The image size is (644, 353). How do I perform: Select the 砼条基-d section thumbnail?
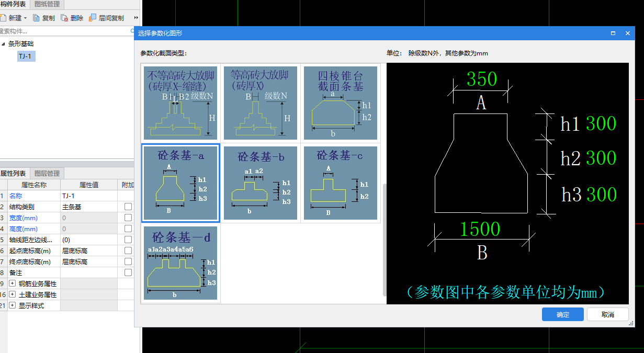[181, 263]
